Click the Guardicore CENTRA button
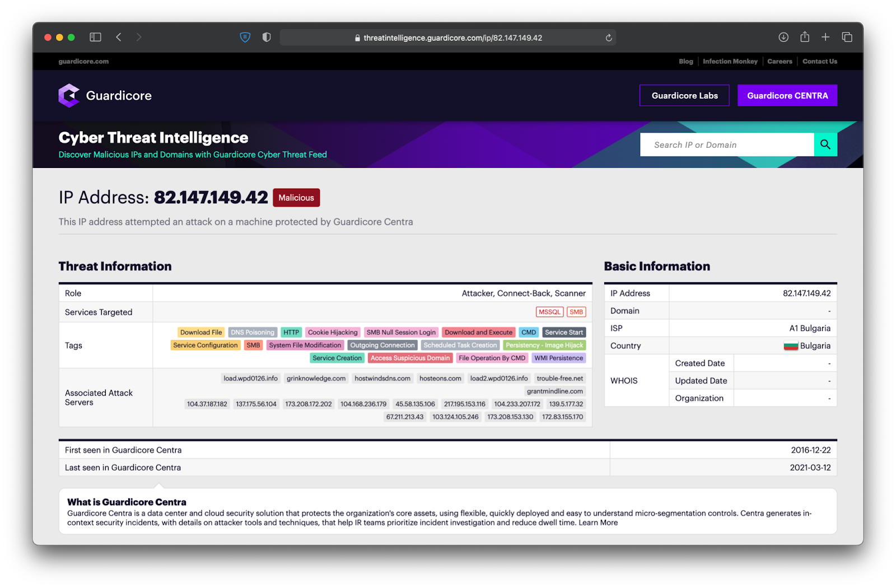 coord(787,96)
